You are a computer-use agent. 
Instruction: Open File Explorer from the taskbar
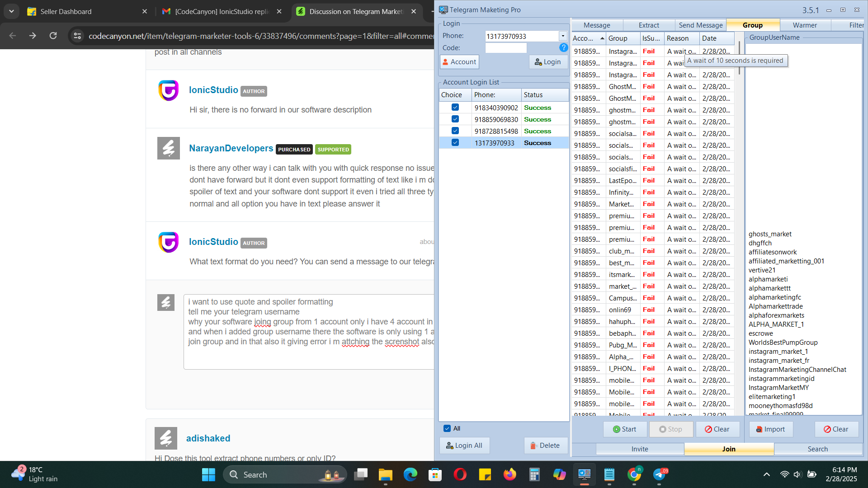(x=386, y=474)
